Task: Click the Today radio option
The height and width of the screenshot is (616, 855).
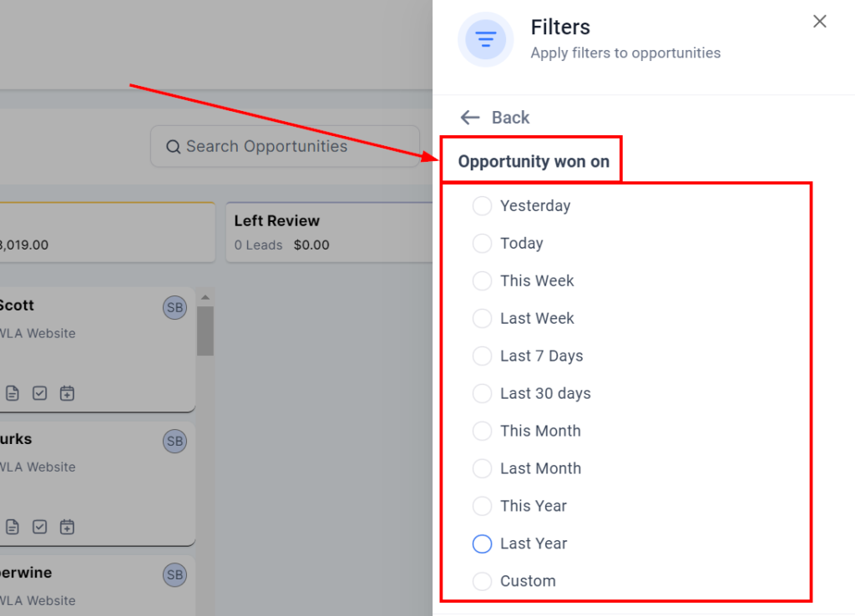Action: tap(482, 244)
